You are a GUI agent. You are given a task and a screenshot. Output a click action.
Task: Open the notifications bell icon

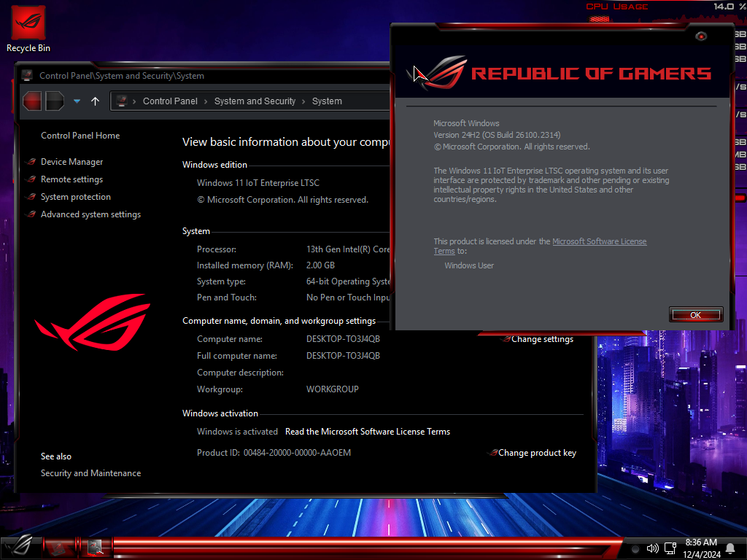(x=730, y=548)
